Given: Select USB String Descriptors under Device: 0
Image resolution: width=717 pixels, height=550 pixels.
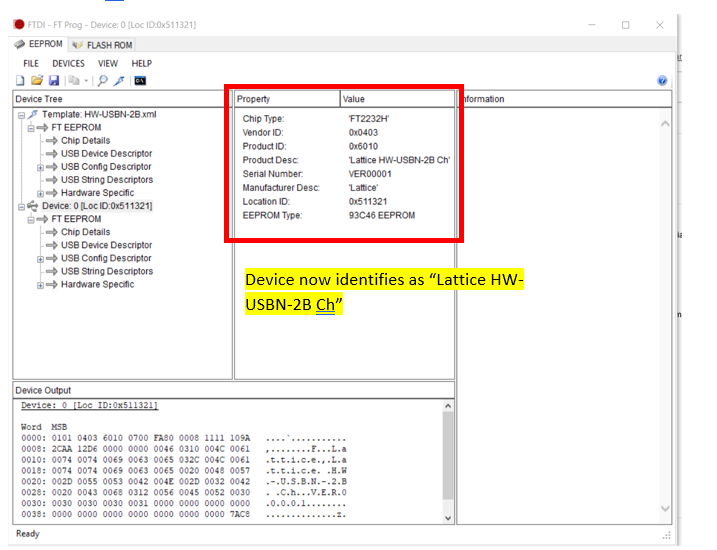Looking at the screenshot, I should click(x=107, y=271).
